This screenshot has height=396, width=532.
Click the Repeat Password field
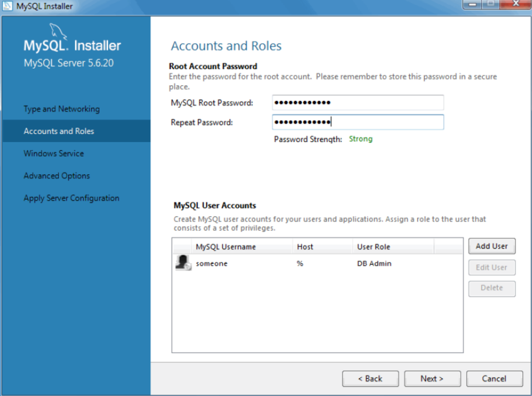[357, 122]
